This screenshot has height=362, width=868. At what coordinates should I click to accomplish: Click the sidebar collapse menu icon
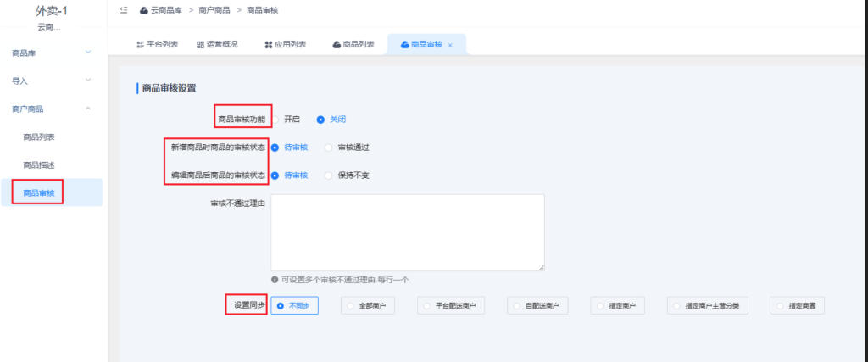click(125, 10)
